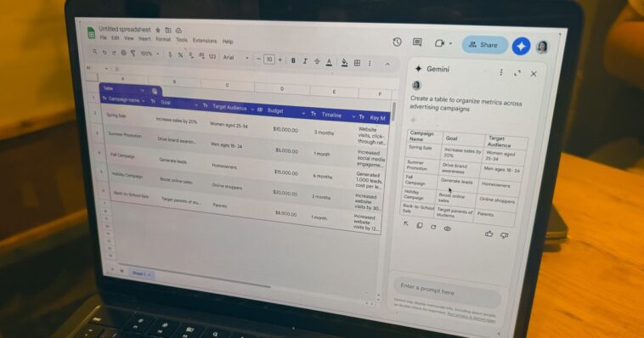Move spreadsheet with folder icon
644x338 pixels.
pos(168,30)
